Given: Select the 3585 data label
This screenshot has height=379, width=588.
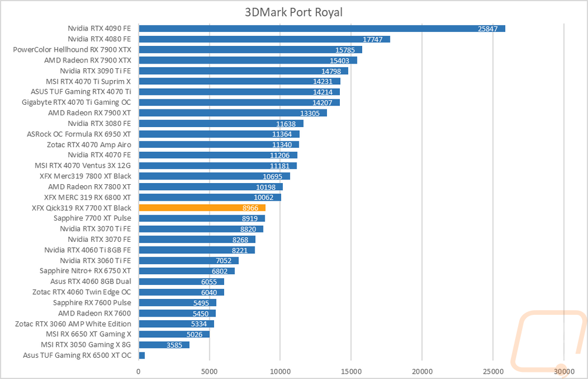Looking at the screenshot, I should (x=175, y=345).
